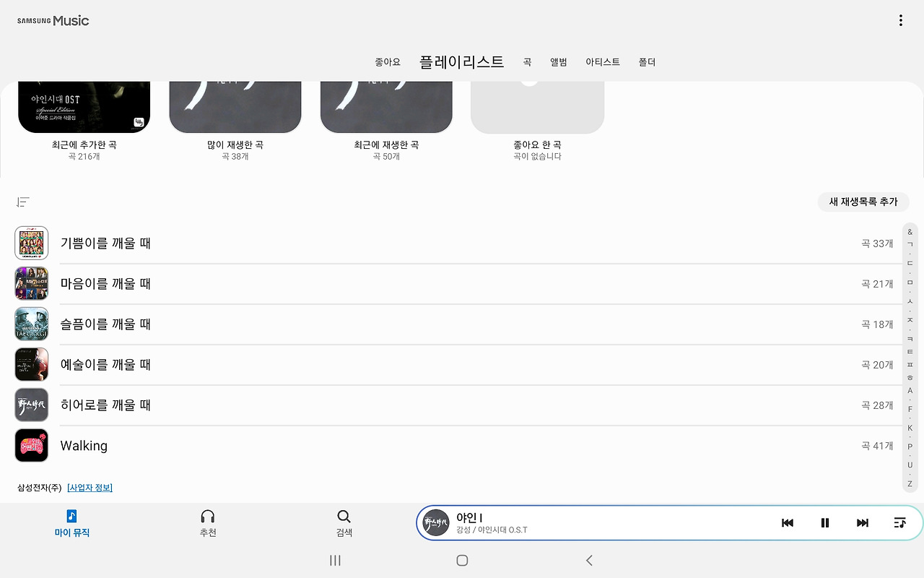Image resolution: width=924 pixels, height=578 pixels.
Task: Select the sort order icon above playlists
Action: (22, 202)
